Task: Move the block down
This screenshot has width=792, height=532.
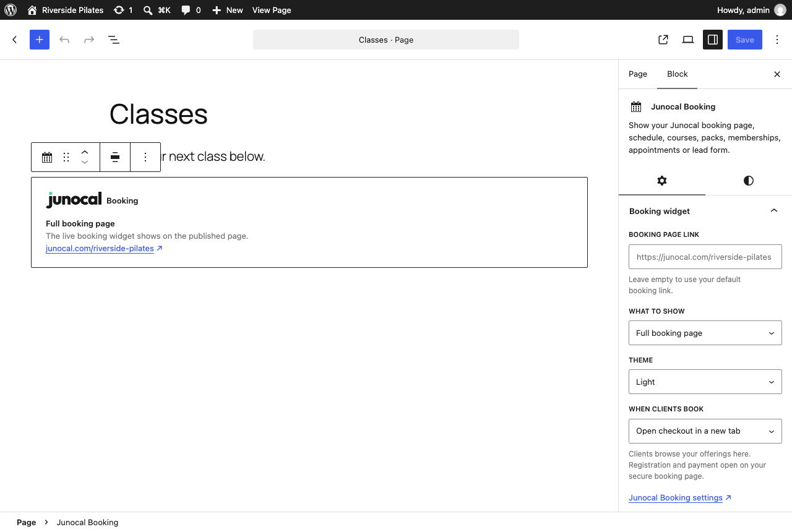Action: click(x=85, y=163)
